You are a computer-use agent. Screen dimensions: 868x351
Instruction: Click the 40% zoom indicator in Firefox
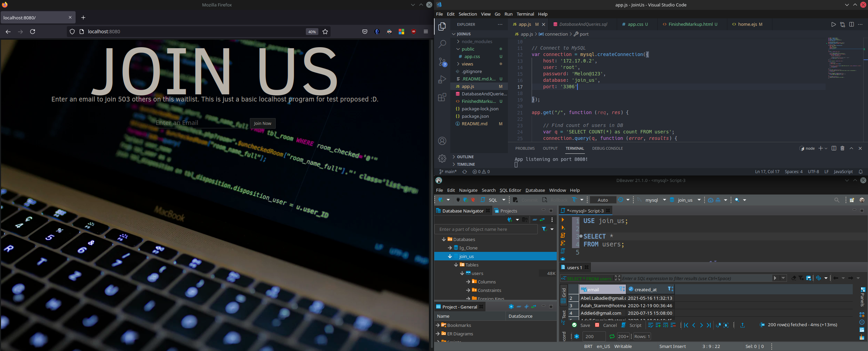pyautogui.click(x=312, y=32)
